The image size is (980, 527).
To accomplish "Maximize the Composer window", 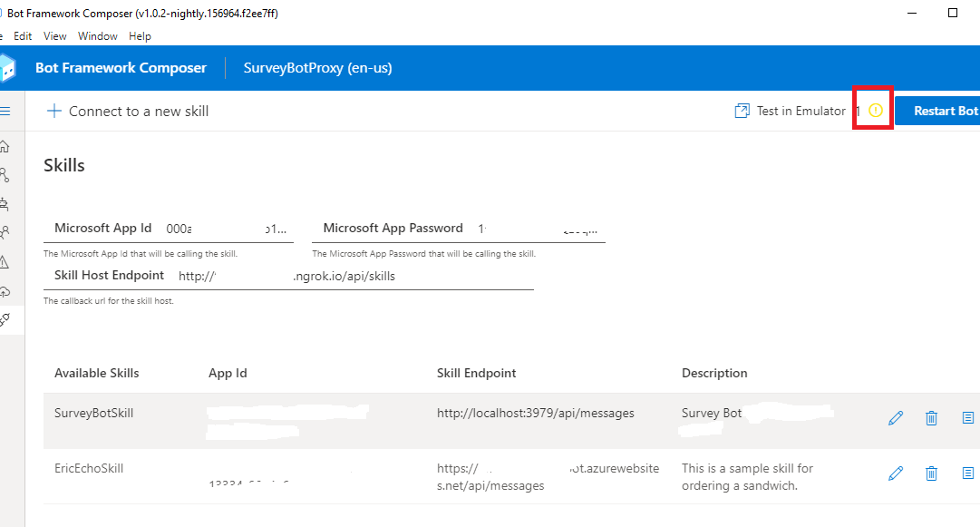I will (x=953, y=13).
